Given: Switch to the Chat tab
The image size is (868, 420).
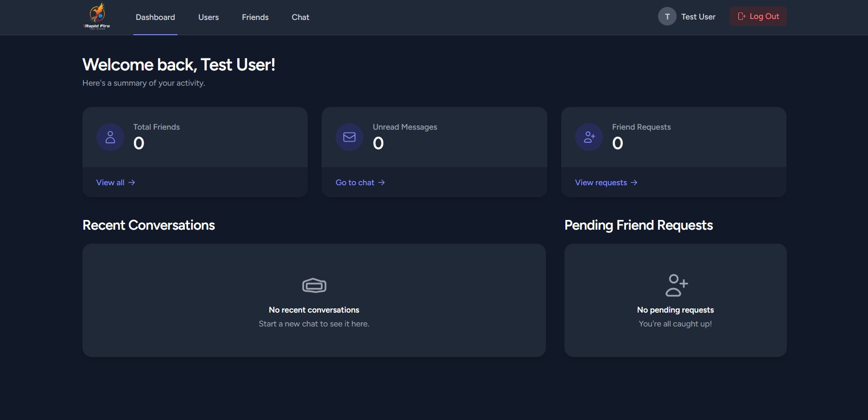Looking at the screenshot, I should coord(300,17).
